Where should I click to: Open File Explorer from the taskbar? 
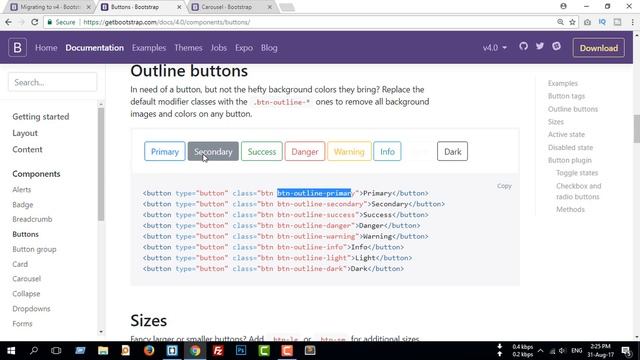point(103,351)
